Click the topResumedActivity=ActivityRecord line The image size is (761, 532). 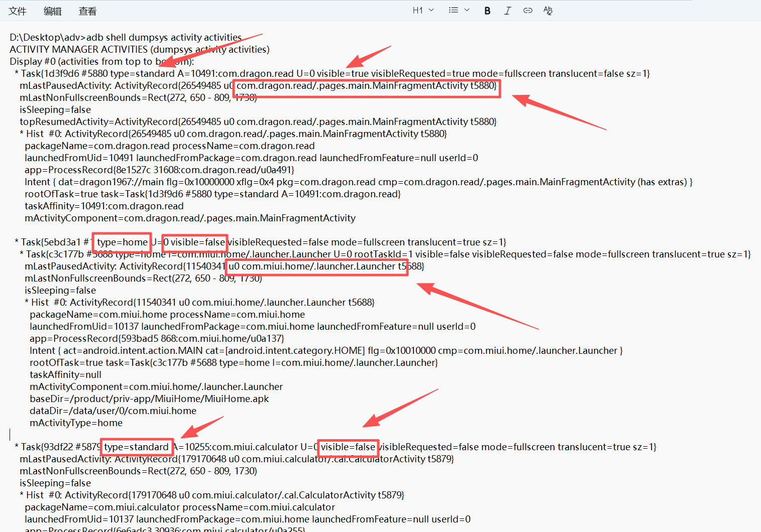[x=258, y=122]
